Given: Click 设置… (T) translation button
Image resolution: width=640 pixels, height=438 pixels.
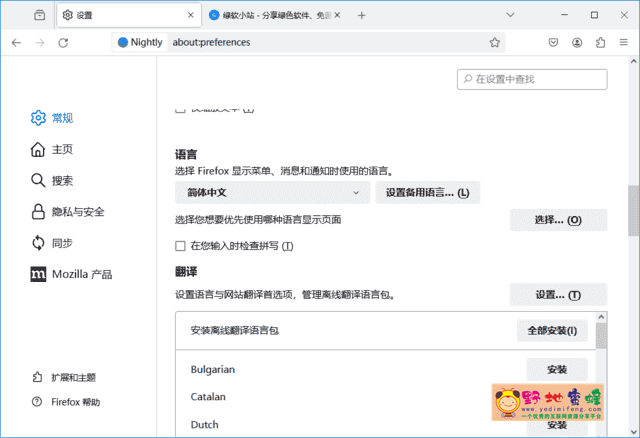Looking at the screenshot, I should coord(558,295).
